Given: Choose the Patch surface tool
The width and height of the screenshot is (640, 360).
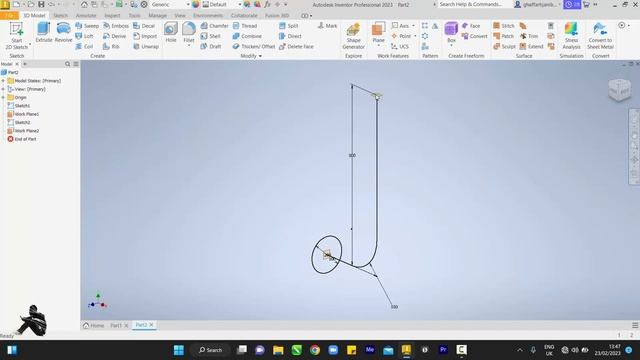Looking at the screenshot, I should coord(503,36).
